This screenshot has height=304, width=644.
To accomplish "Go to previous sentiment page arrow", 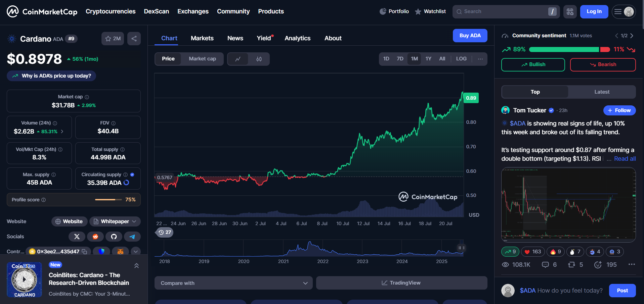I will click(x=616, y=36).
